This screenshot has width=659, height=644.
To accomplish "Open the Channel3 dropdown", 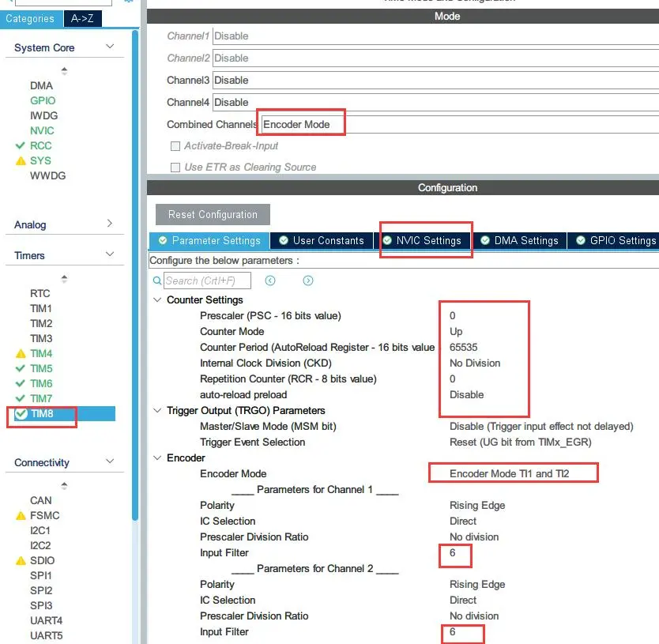I will coord(435,80).
